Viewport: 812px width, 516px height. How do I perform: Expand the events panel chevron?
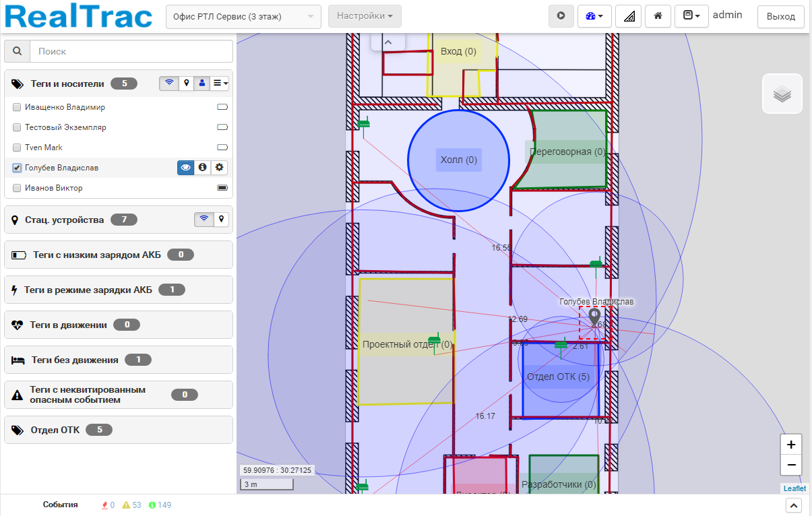point(793,505)
